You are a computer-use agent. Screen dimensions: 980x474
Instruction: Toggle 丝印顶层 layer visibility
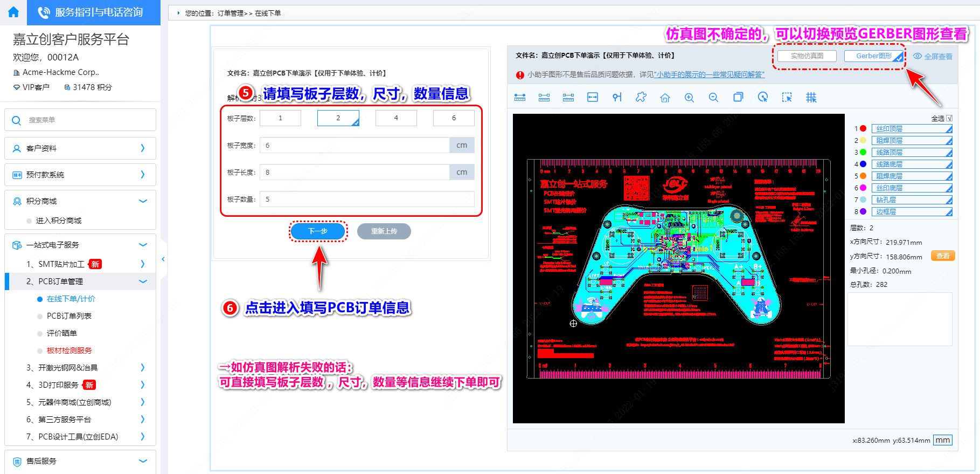(x=912, y=129)
